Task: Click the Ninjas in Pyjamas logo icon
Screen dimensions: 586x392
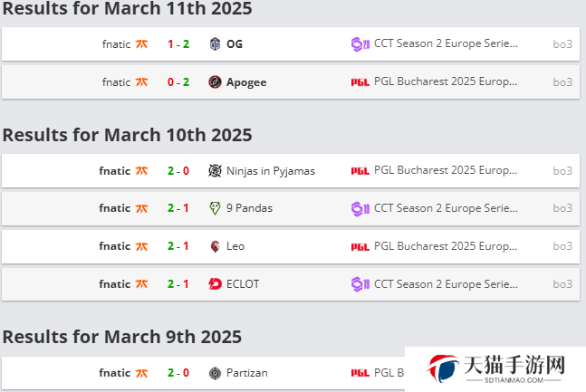Action: pos(215,171)
